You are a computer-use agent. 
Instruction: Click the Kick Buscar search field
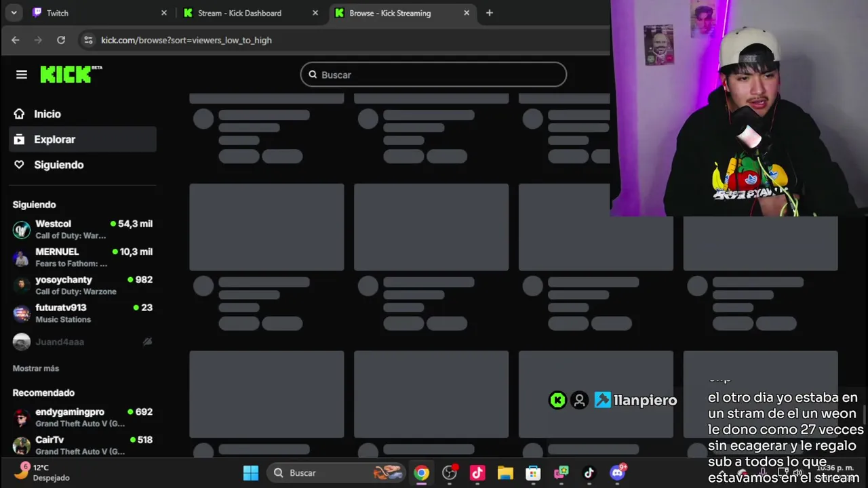(433, 75)
